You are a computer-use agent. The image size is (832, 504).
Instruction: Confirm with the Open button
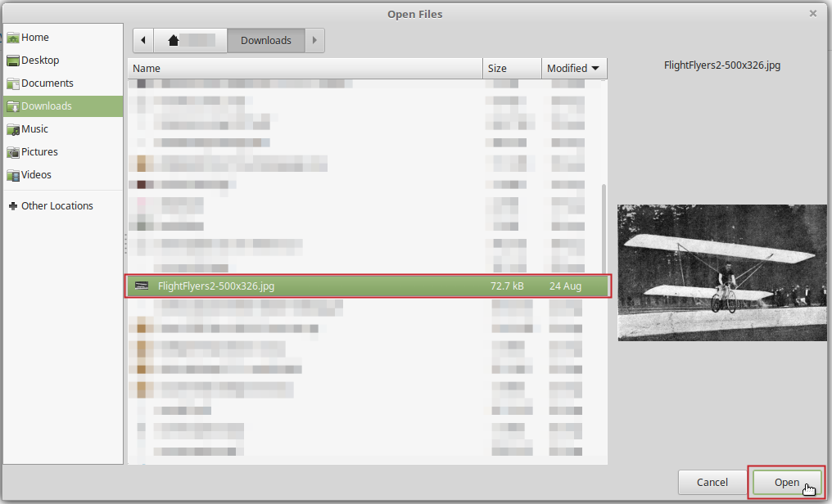(x=785, y=482)
